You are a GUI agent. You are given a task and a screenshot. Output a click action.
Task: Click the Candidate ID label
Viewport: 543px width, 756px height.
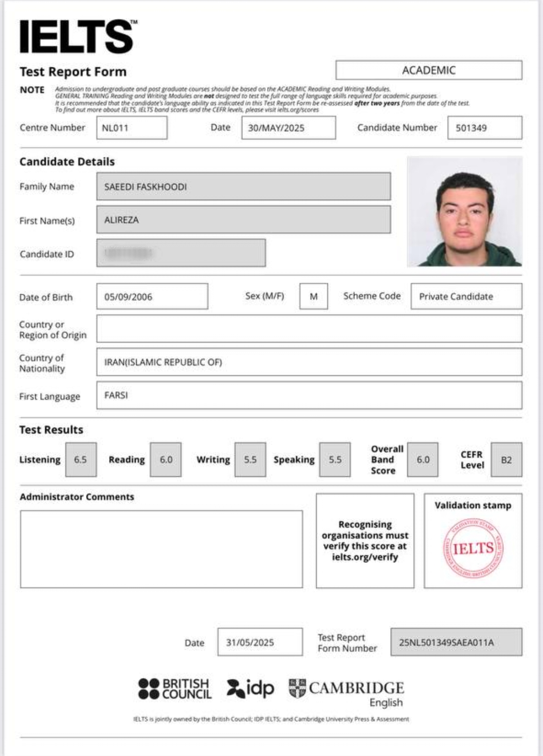(x=47, y=254)
